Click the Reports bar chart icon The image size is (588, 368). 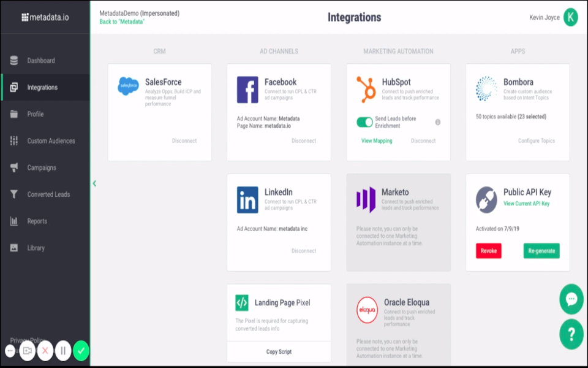14,221
